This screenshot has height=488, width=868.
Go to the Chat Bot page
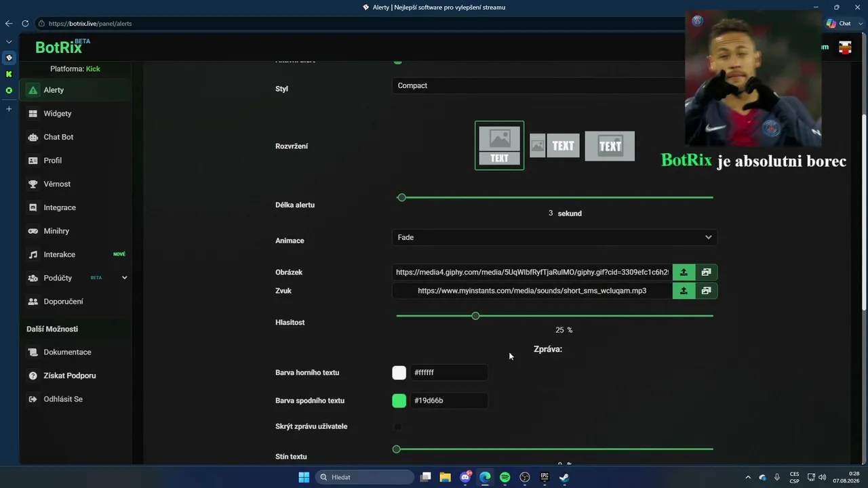76,137
